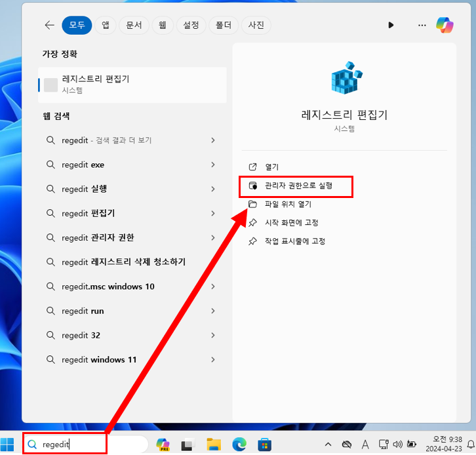This screenshot has height=455, width=476.
Task: Open File Explorer from taskbar
Action: (214, 445)
